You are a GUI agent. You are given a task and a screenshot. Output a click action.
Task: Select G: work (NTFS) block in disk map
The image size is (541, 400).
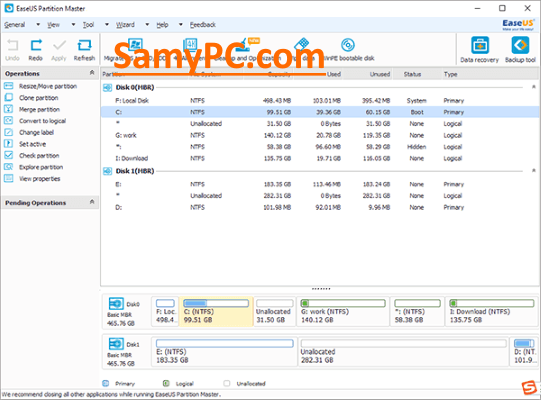[343, 312]
